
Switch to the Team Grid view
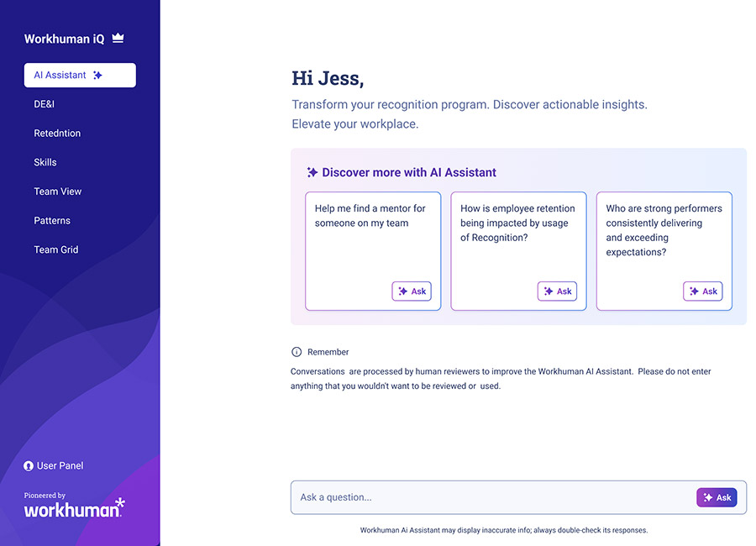click(x=56, y=249)
